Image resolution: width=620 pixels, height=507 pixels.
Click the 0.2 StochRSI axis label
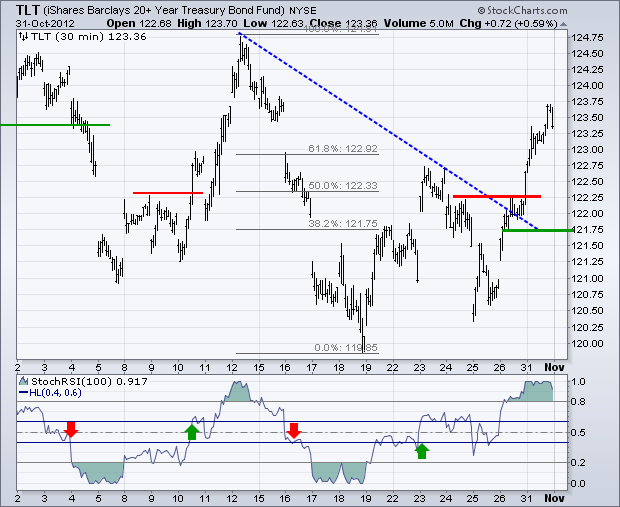pyautogui.click(x=579, y=463)
